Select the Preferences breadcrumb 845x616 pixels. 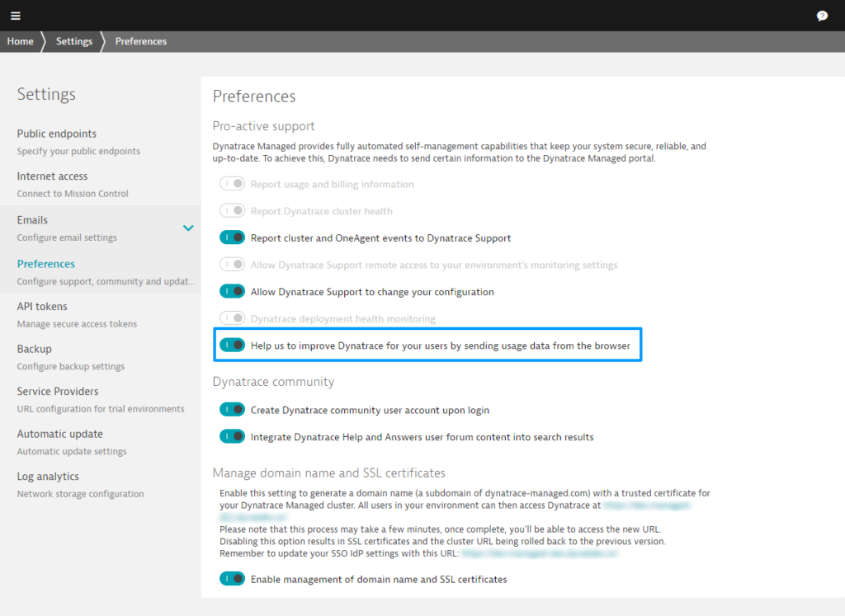tap(140, 41)
